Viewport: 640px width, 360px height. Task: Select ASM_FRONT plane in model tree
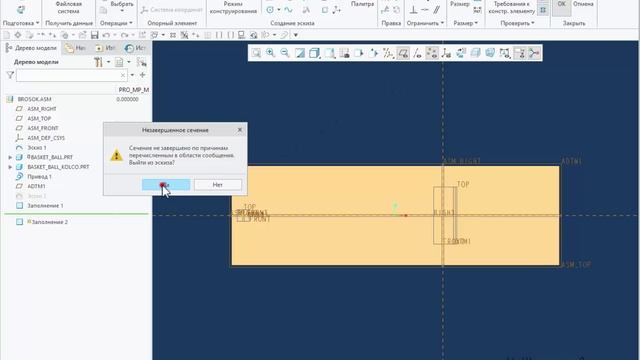click(43, 128)
